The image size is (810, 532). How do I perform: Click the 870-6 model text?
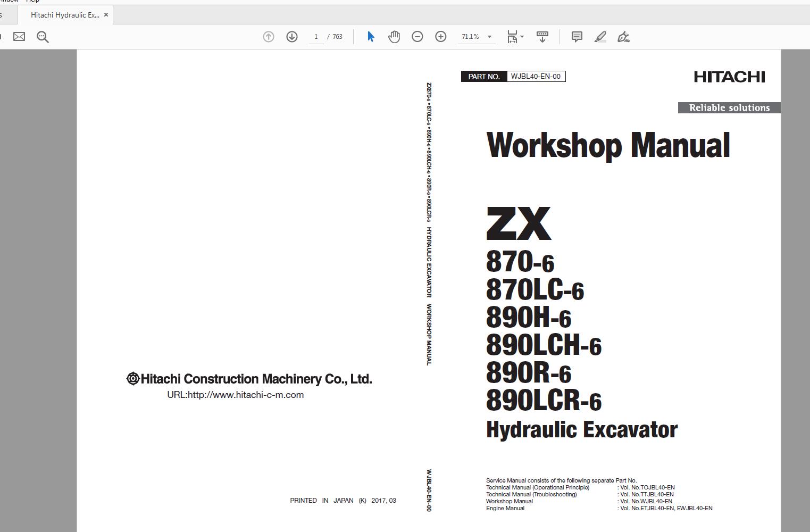[520, 262]
